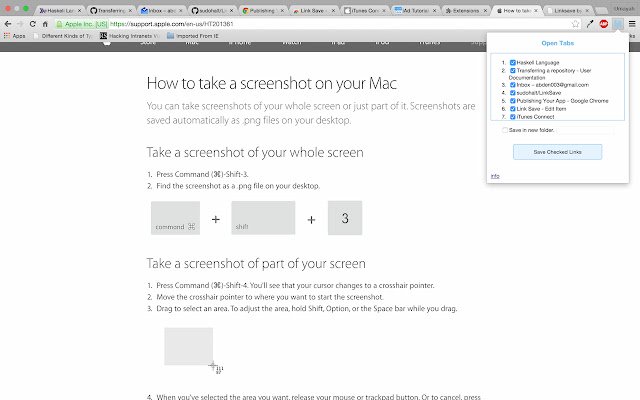Close the Extensions tab

[485, 11]
